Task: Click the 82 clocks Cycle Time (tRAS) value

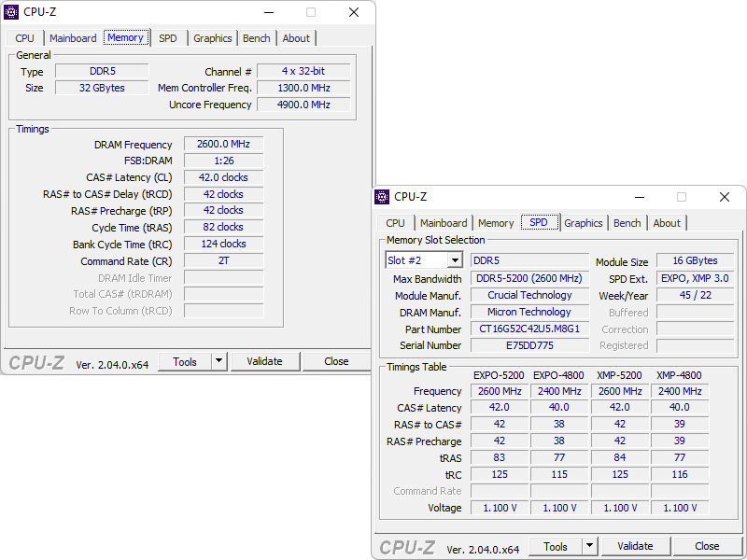Action: [223, 227]
